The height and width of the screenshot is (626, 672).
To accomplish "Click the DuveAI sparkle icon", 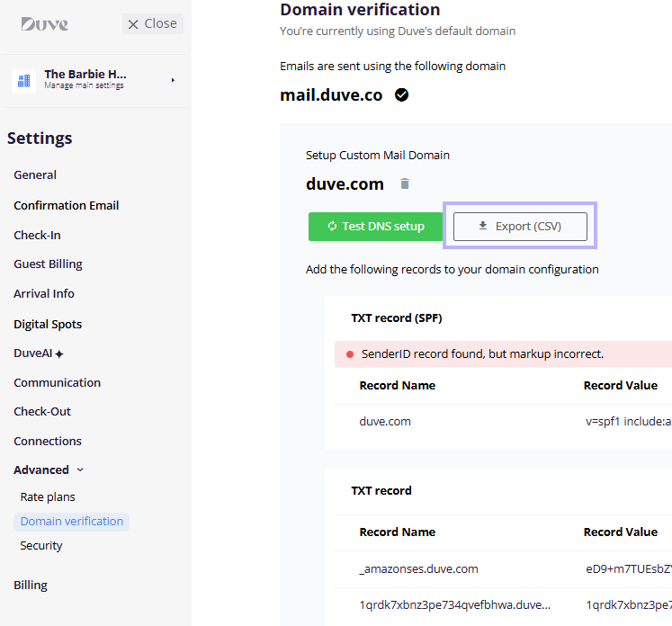I will tap(59, 353).
